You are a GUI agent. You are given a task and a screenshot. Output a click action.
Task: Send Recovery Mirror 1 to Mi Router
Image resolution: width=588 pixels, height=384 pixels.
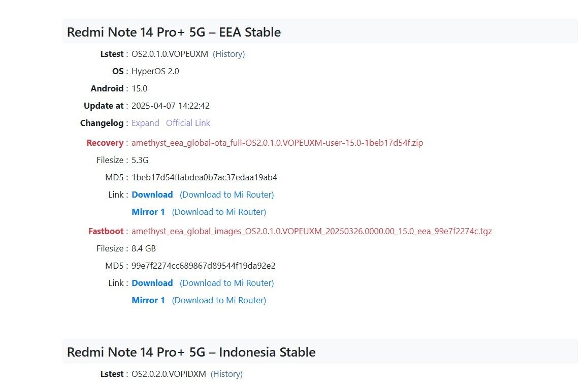pos(219,212)
